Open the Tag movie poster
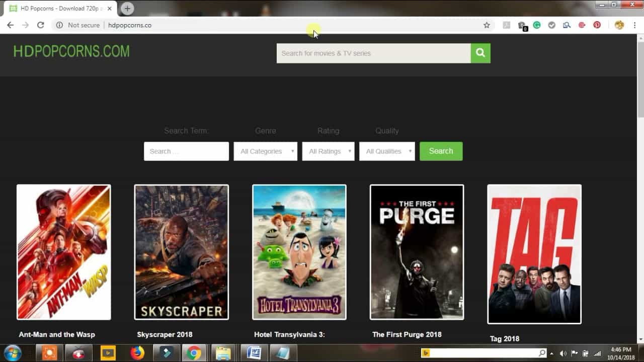Viewport: 644px width, 362px height. (534, 254)
